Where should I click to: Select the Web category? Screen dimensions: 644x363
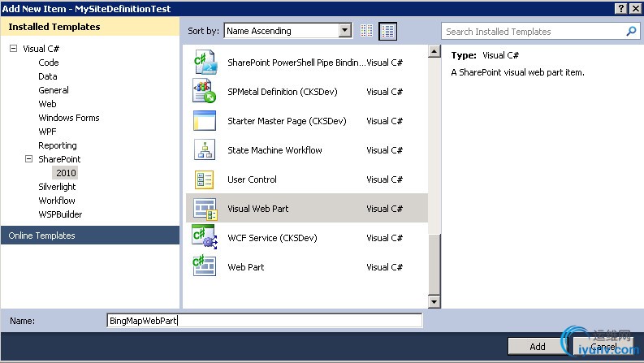47,104
